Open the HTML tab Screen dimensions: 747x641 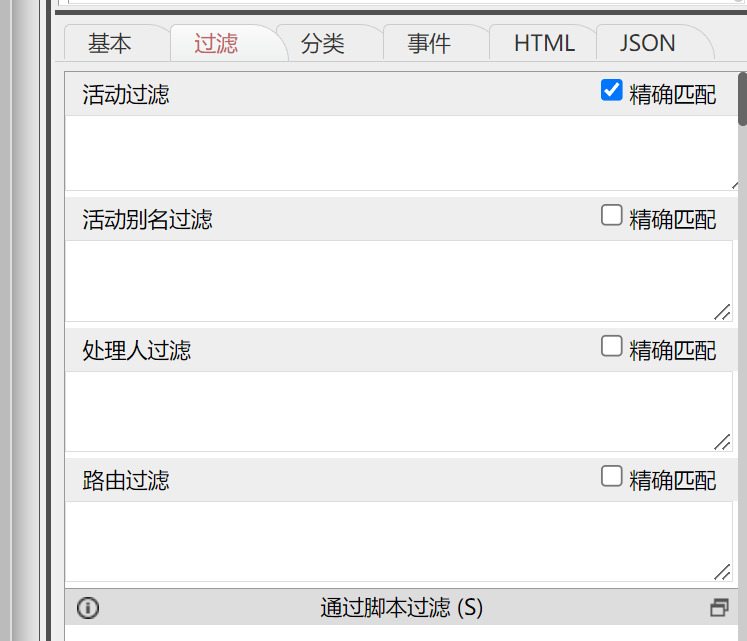click(544, 44)
